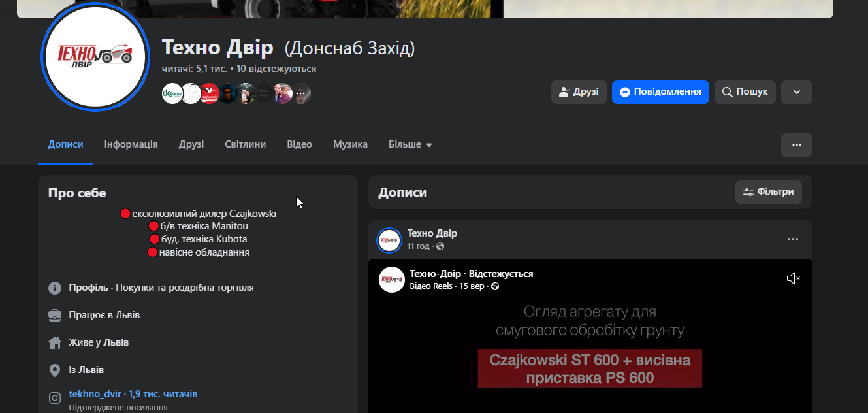Click the Пошук search button
Screen dimensions: 868x413
745,92
